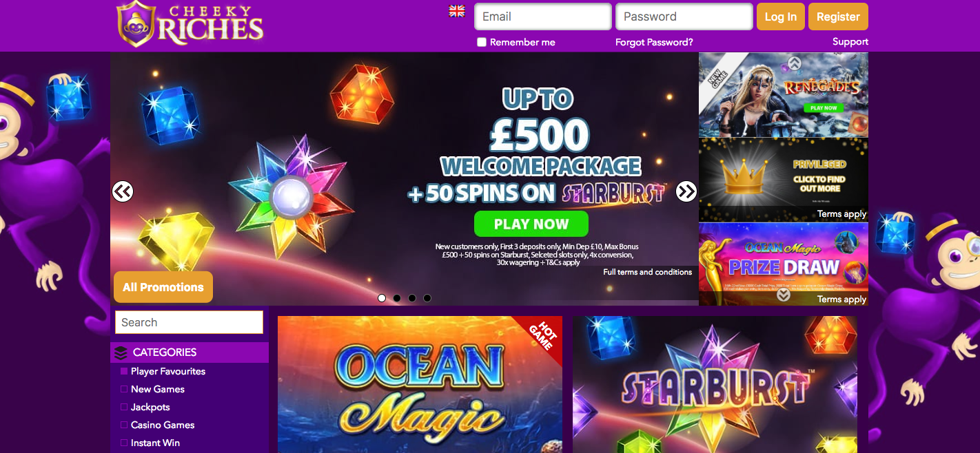
Task: Click the Cheeky Riches logo
Action: [x=190, y=24]
